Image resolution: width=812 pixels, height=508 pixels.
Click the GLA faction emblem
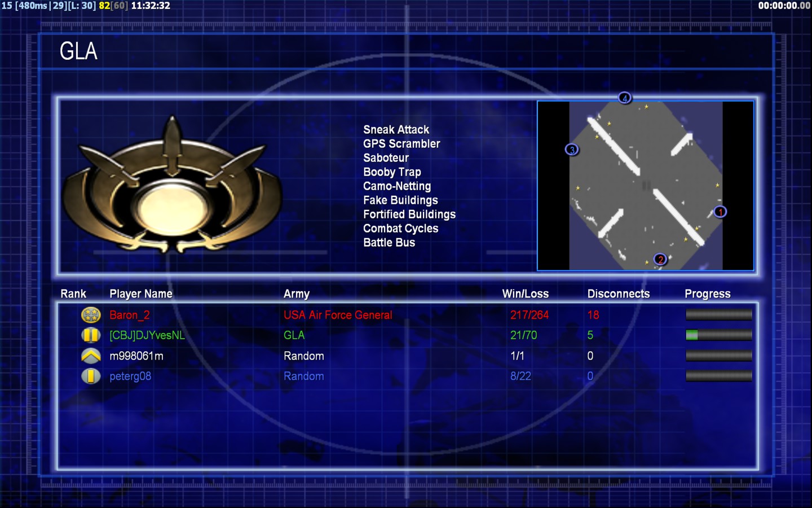172,186
